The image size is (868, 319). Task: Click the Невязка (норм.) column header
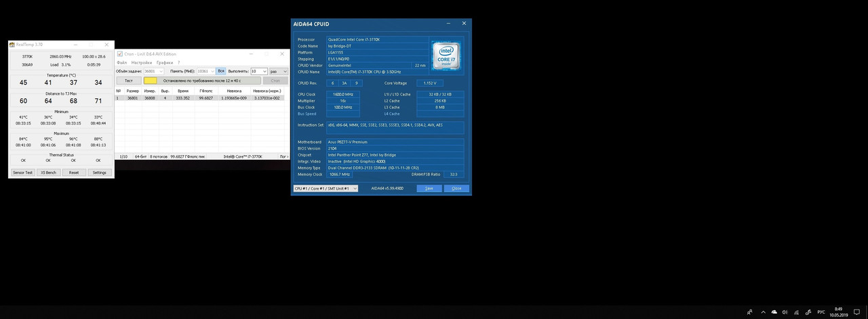(267, 91)
